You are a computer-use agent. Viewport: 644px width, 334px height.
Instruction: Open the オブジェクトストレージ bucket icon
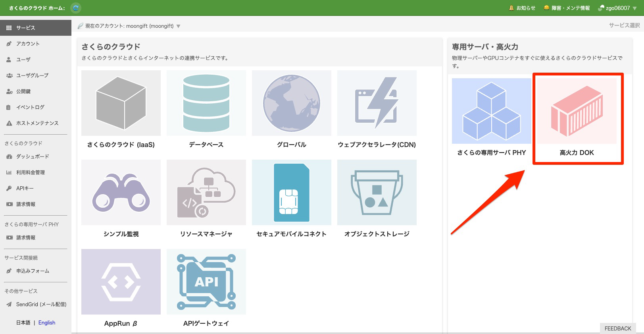(377, 193)
